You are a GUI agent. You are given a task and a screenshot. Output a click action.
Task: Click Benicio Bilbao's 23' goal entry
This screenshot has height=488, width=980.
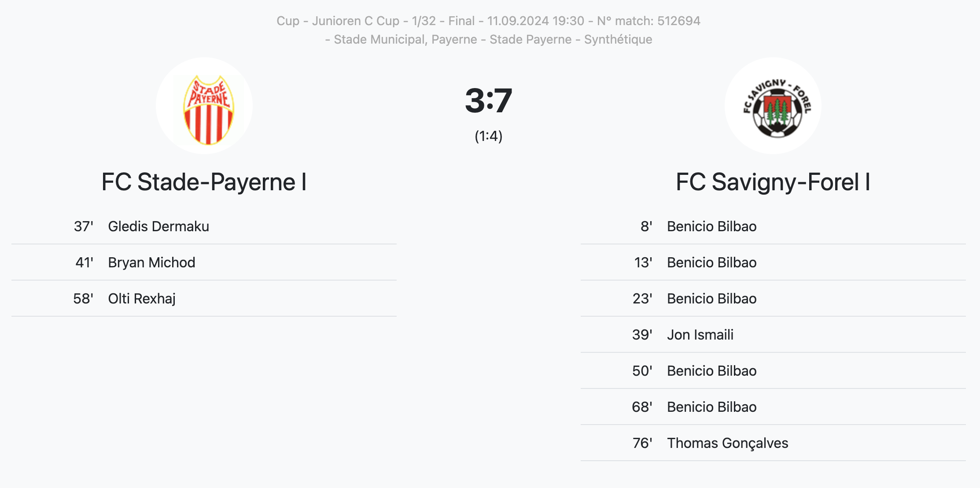(x=773, y=299)
